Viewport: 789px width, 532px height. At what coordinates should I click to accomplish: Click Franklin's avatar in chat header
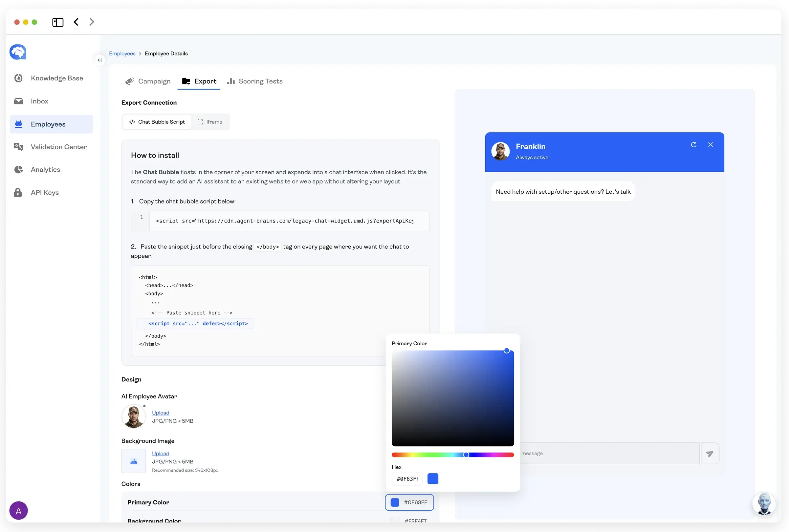[x=500, y=151]
